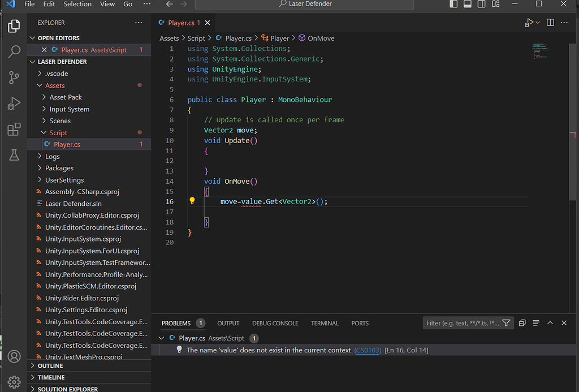Screen dimensions: 579x392
Task: Toggle problems view as table or tree
Action: [535, 323]
